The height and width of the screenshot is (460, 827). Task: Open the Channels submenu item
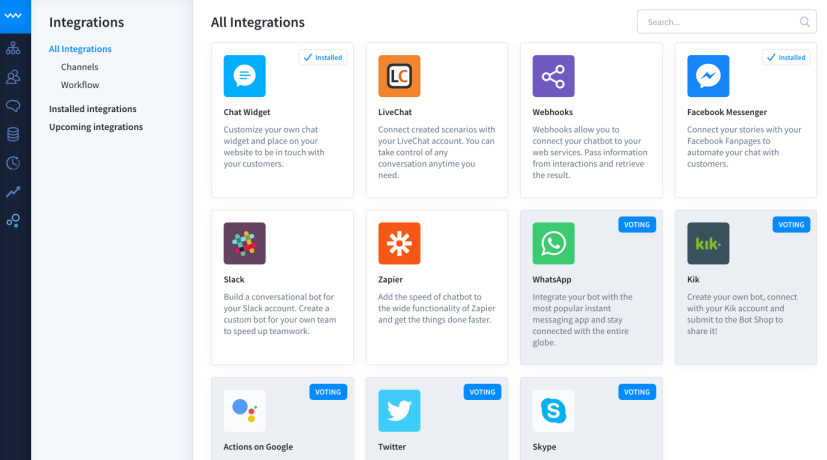[x=80, y=67]
